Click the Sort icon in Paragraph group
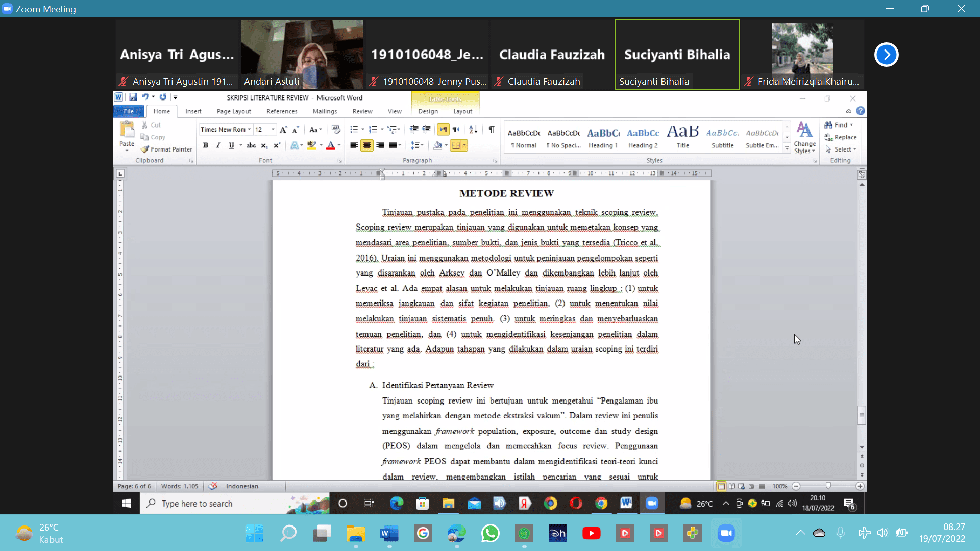 pyautogui.click(x=473, y=130)
